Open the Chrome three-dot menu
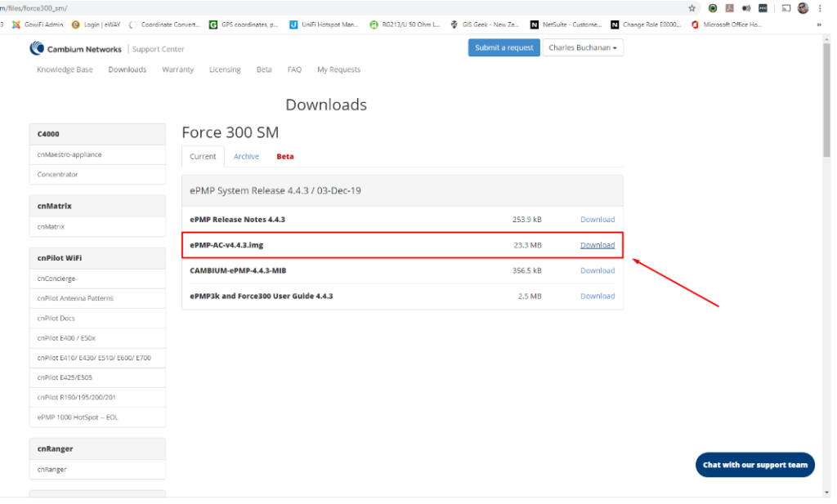 point(821,8)
